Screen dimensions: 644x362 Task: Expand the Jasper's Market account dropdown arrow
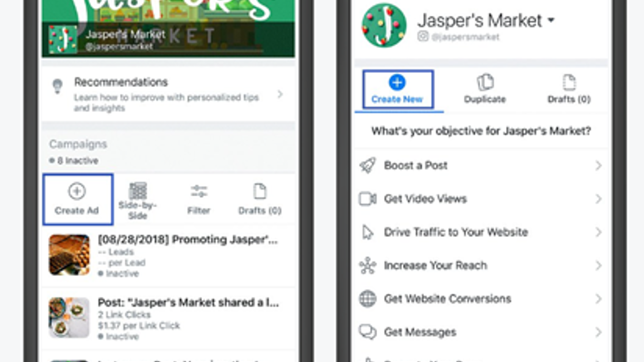[x=551, y=20]
